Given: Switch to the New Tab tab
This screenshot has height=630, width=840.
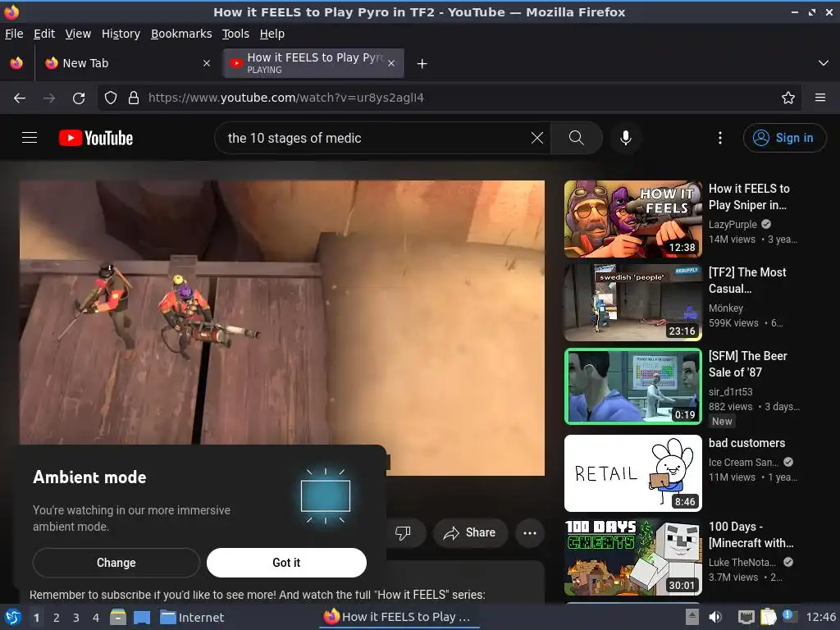Looking at the screenshot, I should (128, 63).
